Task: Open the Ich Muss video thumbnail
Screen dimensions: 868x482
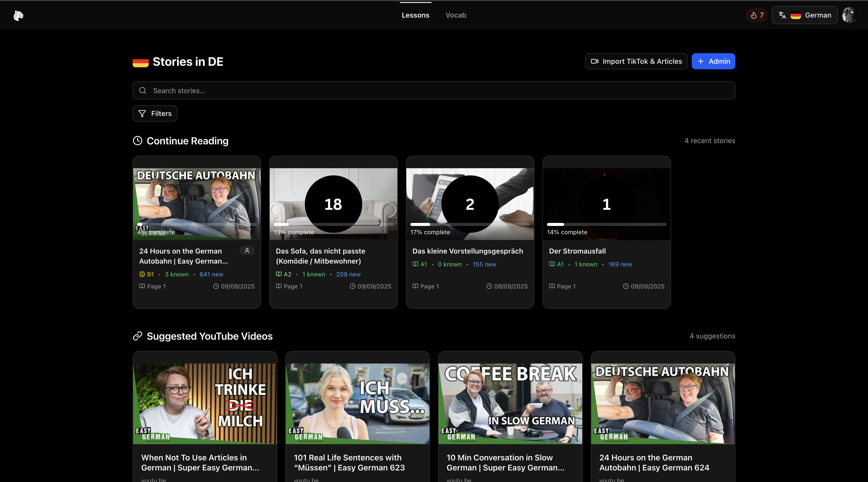Action: (x=357, y=403)
